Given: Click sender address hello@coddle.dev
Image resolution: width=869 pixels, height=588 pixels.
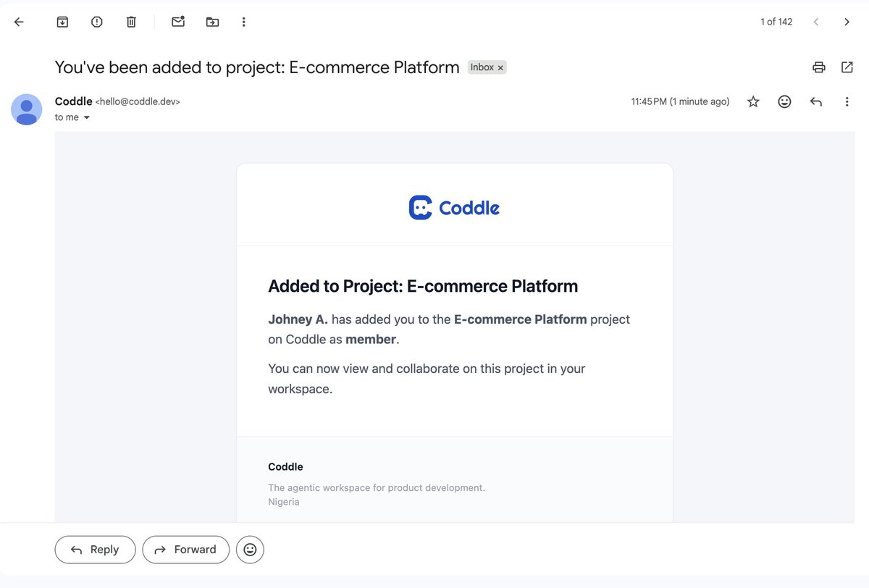Looking at the screenshot, I should tap(138, 102).
